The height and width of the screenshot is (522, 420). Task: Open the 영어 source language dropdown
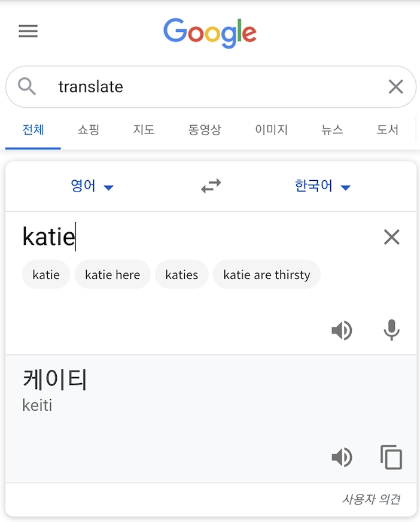pos(92,186)
